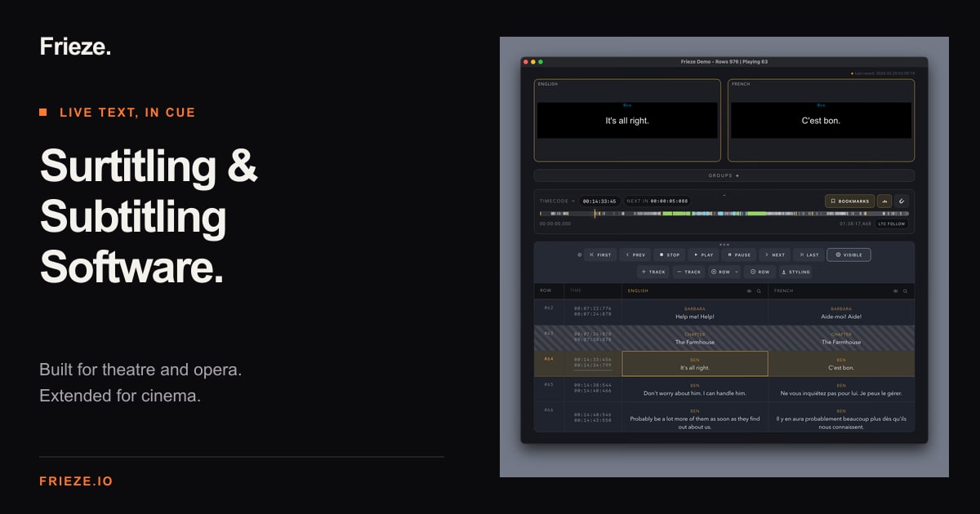
Task: Advance to Next row
Action: pos(775,255)
